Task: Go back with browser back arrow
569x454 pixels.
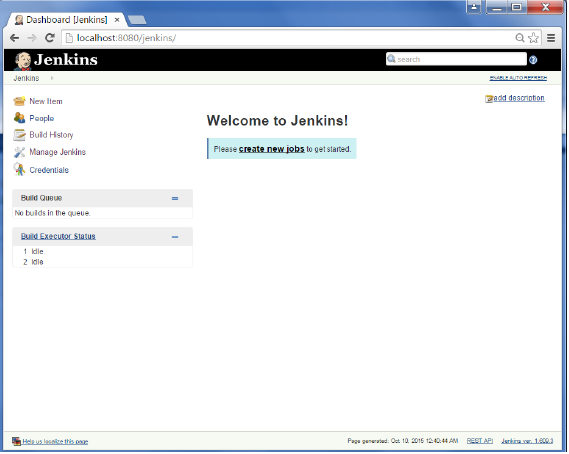Action: click(x=15, y=38)
